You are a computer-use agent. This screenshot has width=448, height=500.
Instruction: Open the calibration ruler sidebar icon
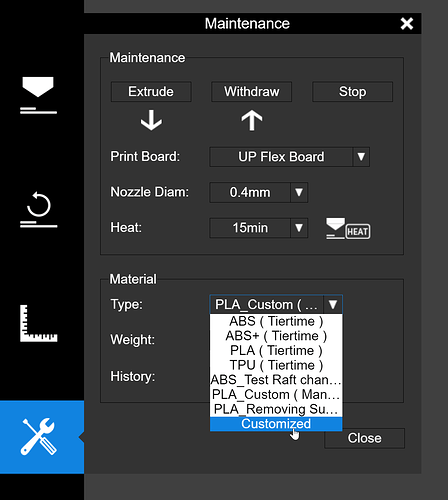[39, 323]
